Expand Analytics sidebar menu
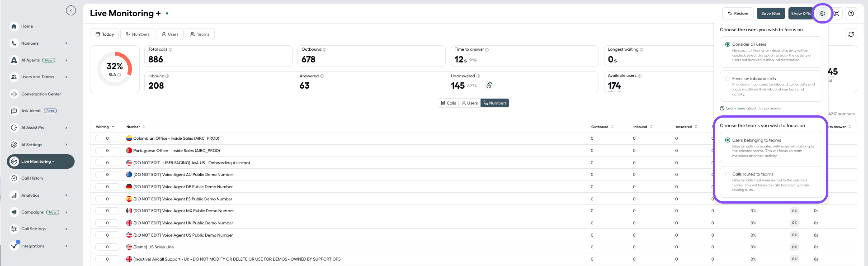The width and height of the screenshot is (868, 266). point(66,195)
